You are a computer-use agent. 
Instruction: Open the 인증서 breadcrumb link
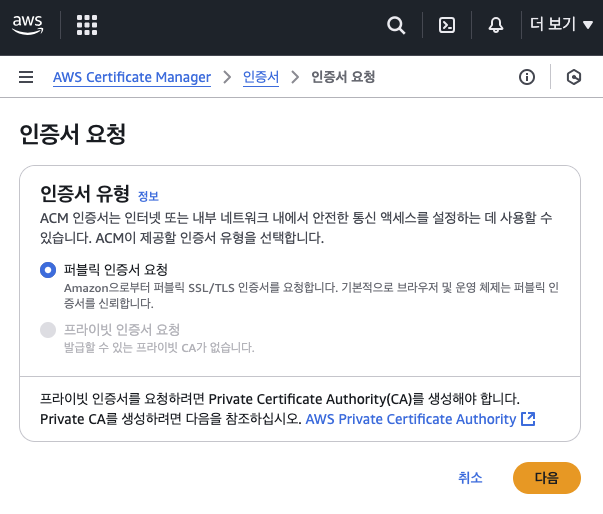coord(261,77)
